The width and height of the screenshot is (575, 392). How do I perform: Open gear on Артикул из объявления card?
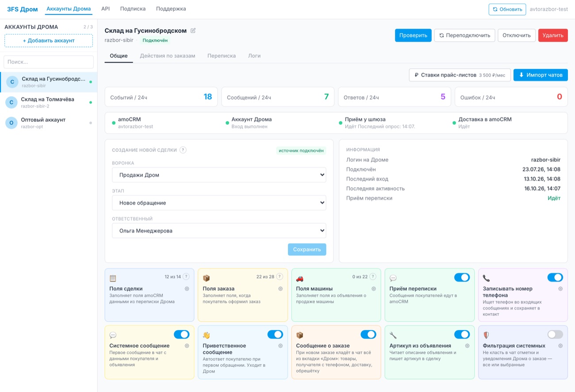467,346
